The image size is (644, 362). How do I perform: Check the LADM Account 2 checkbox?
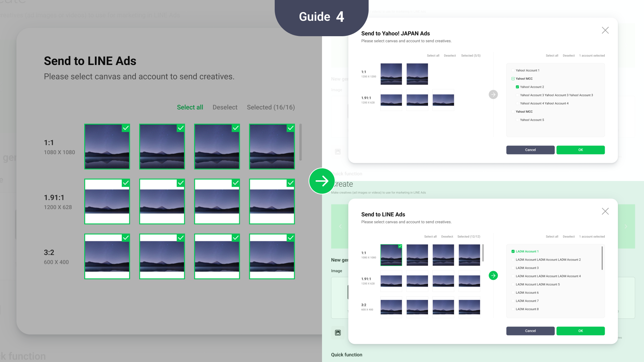(513, 260)
